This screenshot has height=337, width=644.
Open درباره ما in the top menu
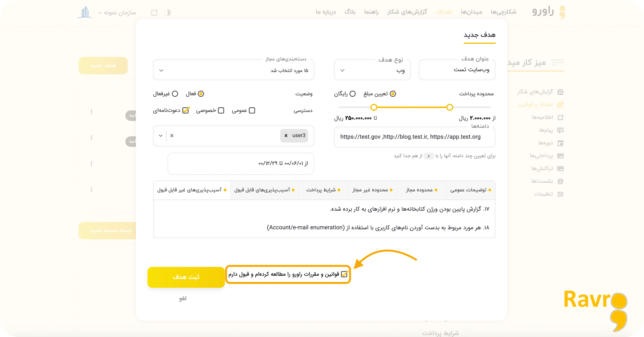[326, 12]
